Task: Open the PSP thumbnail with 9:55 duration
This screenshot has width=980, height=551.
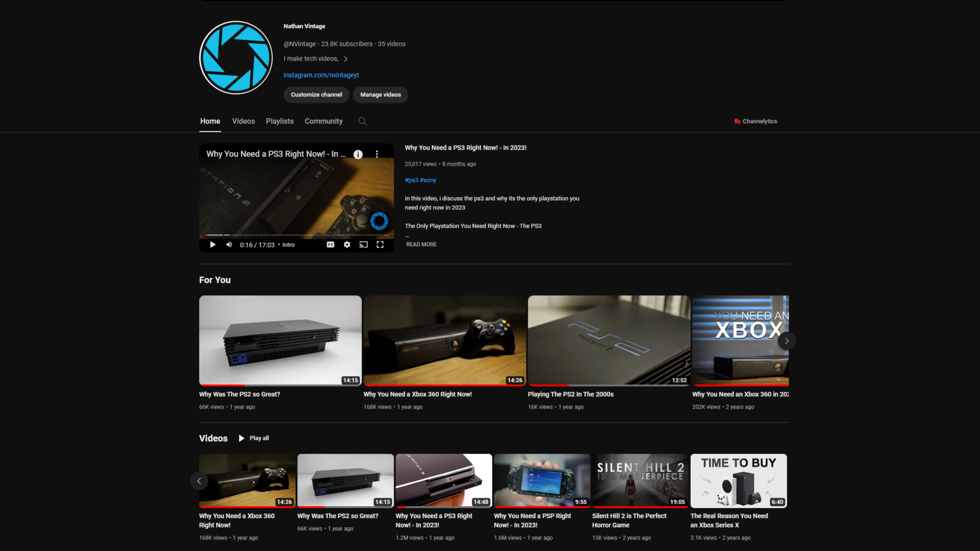Action: coord(542,481)
